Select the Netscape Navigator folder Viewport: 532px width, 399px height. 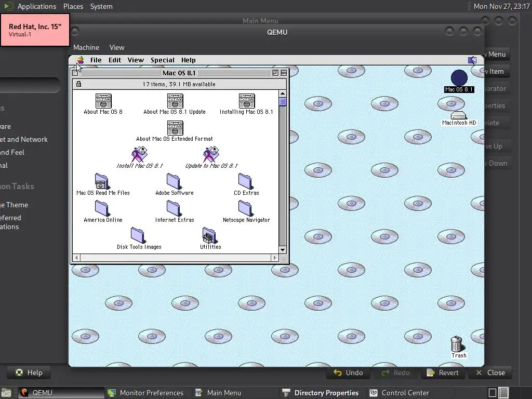246,208
